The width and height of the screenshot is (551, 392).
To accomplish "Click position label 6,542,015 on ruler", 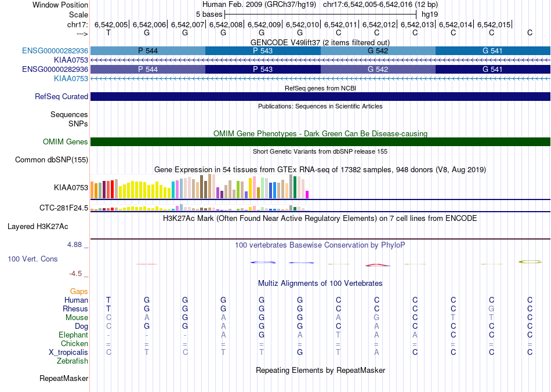I will [494, 24].
